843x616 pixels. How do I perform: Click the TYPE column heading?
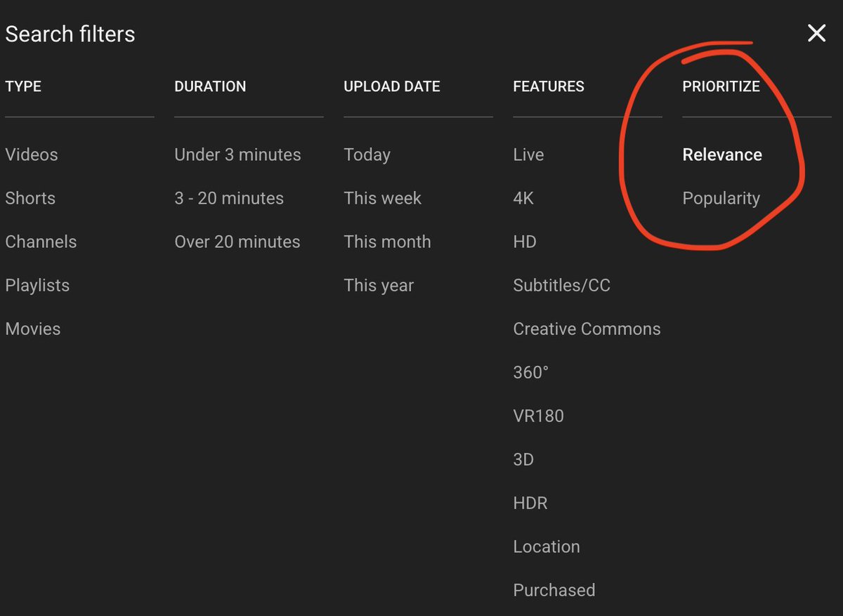click(x=23, y=86)
